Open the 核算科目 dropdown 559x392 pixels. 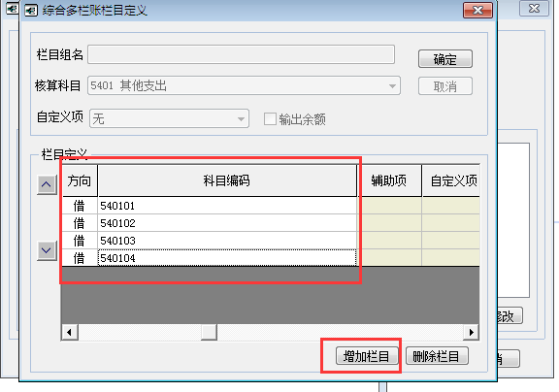(x=392, y=86)
